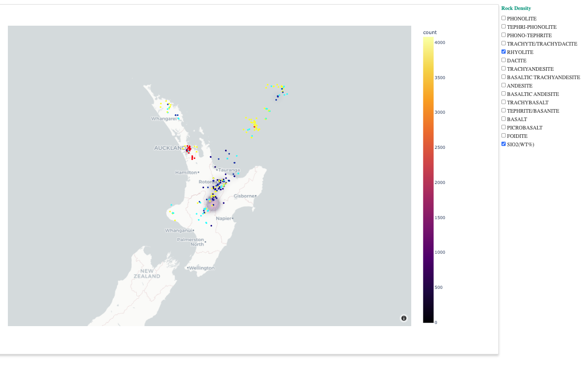This screenshot has width=588, height=367.
Task: Check the ANDESITE box
Action: [x=503, y=84]
